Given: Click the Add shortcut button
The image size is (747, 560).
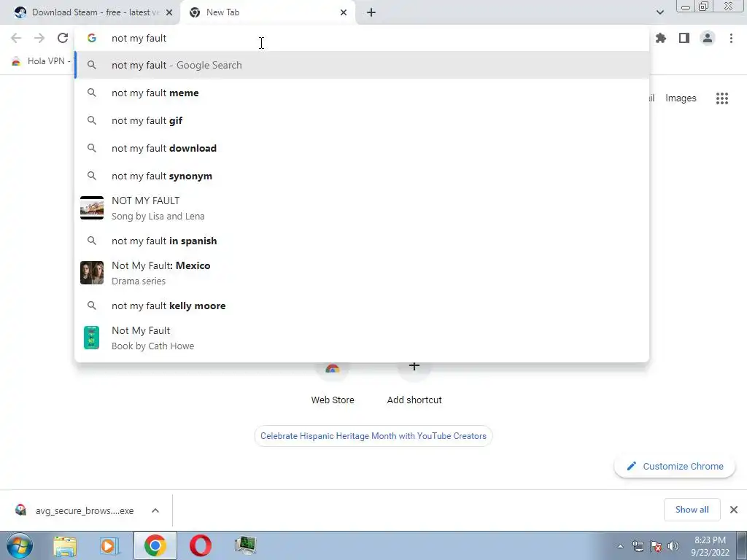Looking at the screenshot, I should pos(414,384).
